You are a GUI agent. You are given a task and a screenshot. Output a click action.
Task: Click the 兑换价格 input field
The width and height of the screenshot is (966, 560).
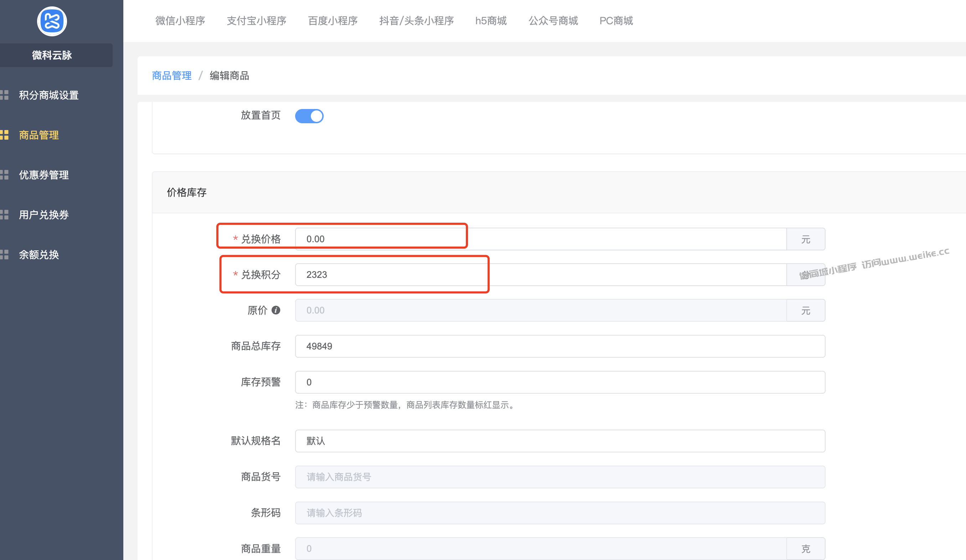(x=540, y=239)
